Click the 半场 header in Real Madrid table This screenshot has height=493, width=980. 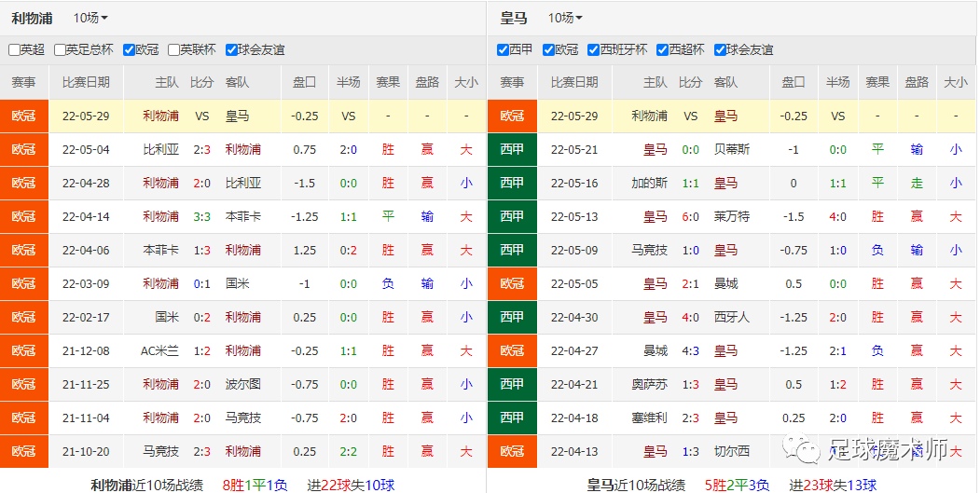[x=837, y=82]
